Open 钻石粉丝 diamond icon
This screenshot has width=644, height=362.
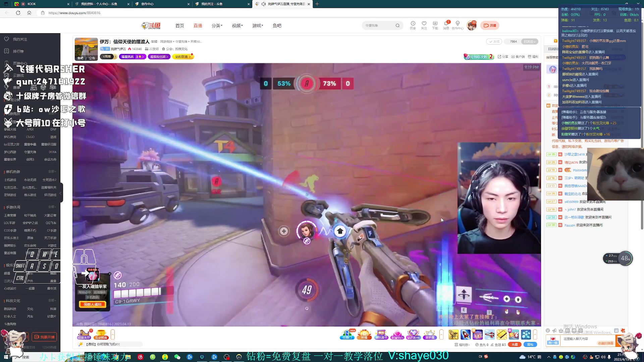click(x=413, y=334)
